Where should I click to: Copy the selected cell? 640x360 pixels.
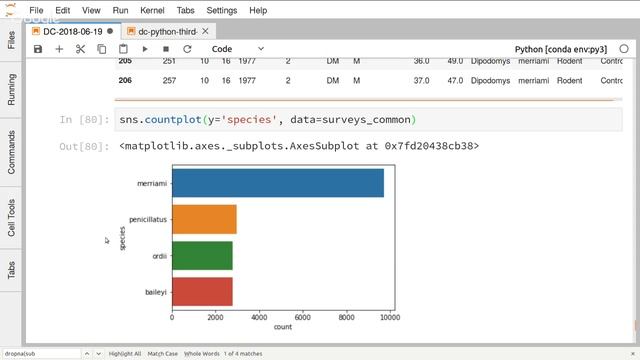(102, 49)
